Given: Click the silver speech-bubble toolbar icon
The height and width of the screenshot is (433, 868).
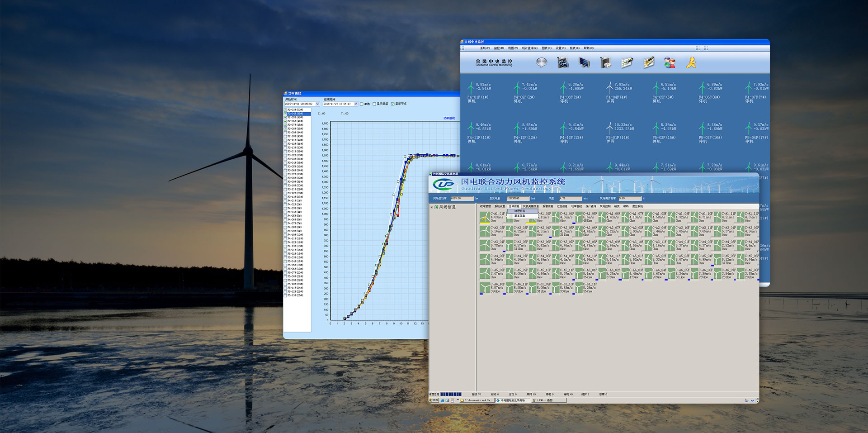Looking at the screenshot, I should tap(541, 62).
